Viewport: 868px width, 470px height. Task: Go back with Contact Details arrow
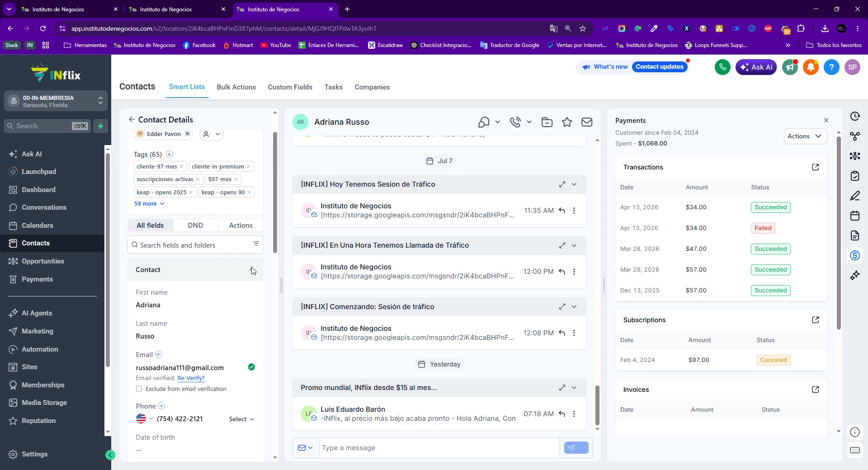[132, 119]
